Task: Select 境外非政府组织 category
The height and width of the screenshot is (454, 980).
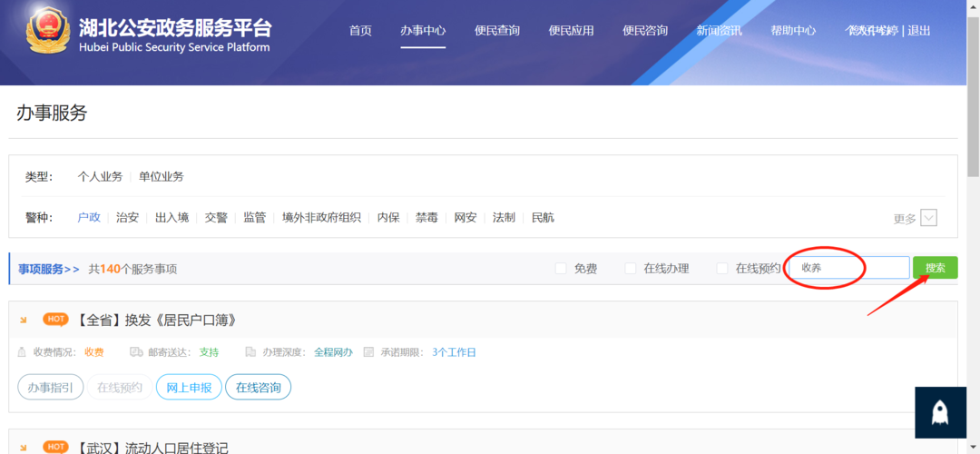Action: [321, 218]
